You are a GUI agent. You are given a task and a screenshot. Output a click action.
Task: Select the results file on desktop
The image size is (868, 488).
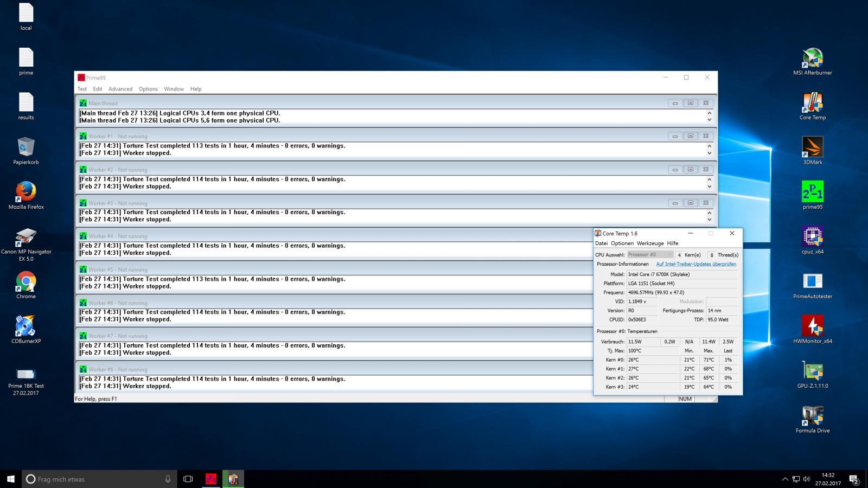[x=26, y=106]
